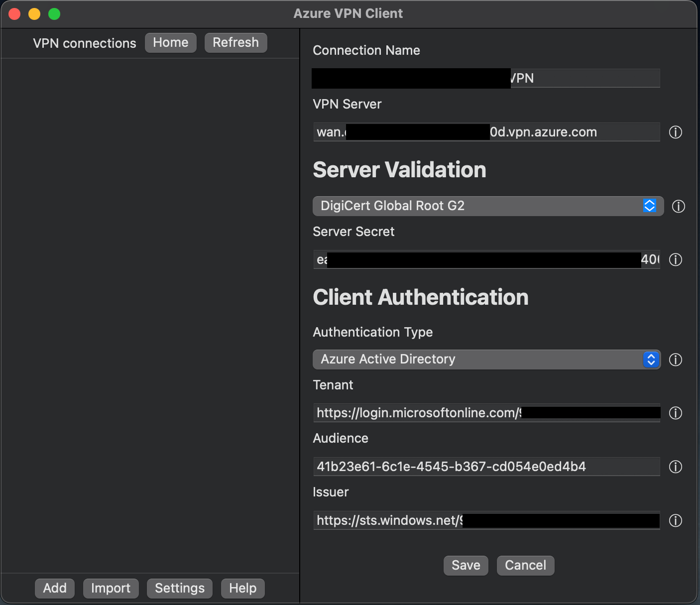Open the DigiCert Global Root G2 dropdown

488,206
